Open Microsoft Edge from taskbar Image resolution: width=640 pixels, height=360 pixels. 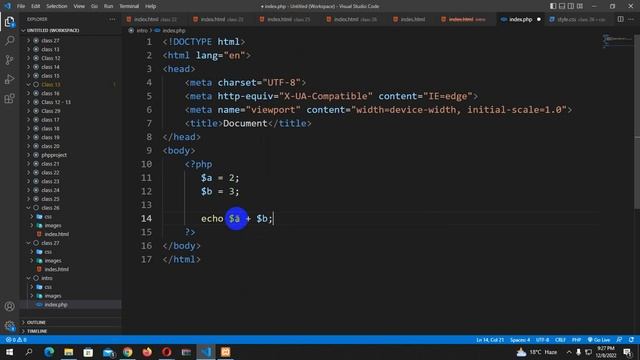49,352
